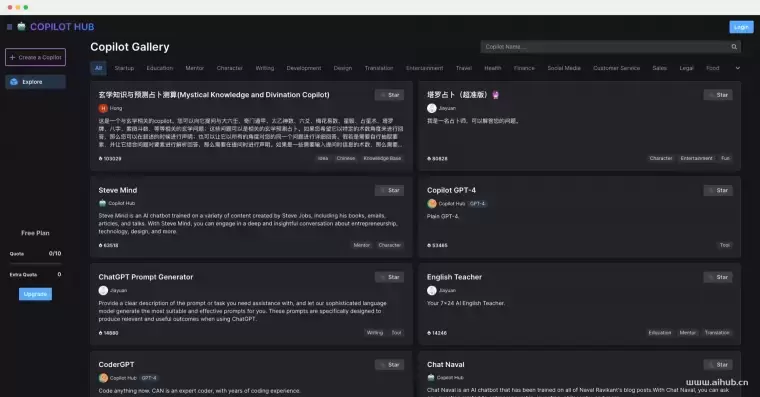Click the Copilot Name search field
760x397 pixels.
[x=610, y=47]
